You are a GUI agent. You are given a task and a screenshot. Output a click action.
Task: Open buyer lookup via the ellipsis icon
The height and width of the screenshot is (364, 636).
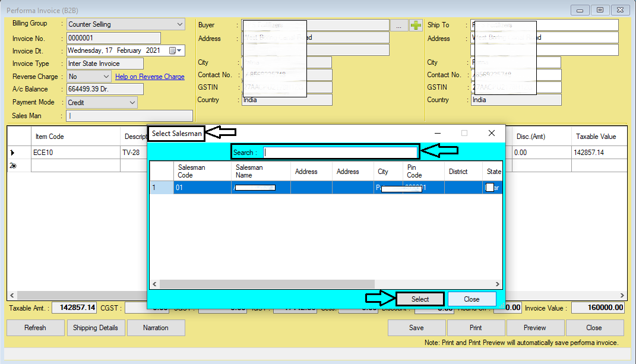click(399, 24)
